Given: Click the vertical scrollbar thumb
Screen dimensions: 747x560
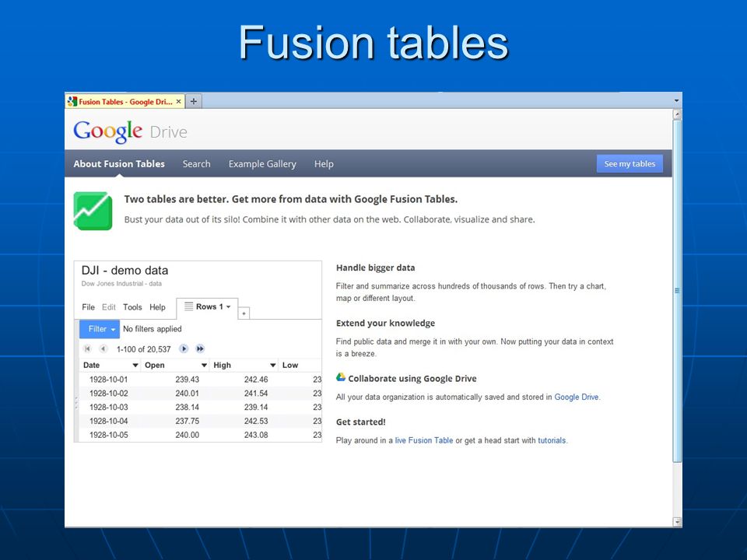Looking at the screenshot, I should pyautogui.click(x=677, y=290).
